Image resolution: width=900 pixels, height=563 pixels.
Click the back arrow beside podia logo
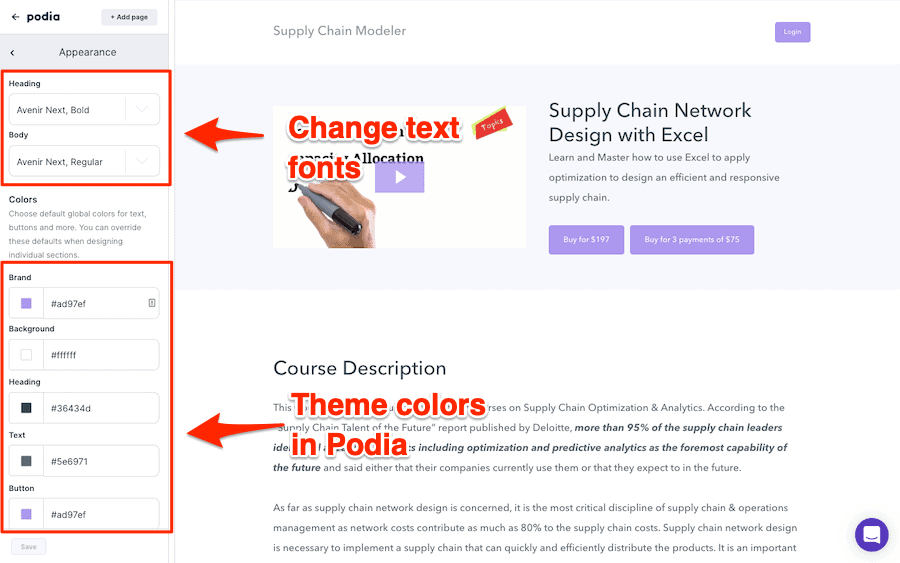(x=15, y=17)
